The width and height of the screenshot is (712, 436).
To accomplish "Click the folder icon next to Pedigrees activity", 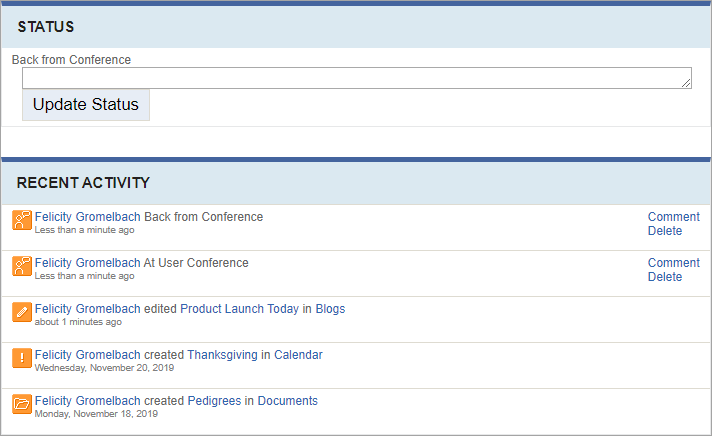I will click(x=22, y=404).
